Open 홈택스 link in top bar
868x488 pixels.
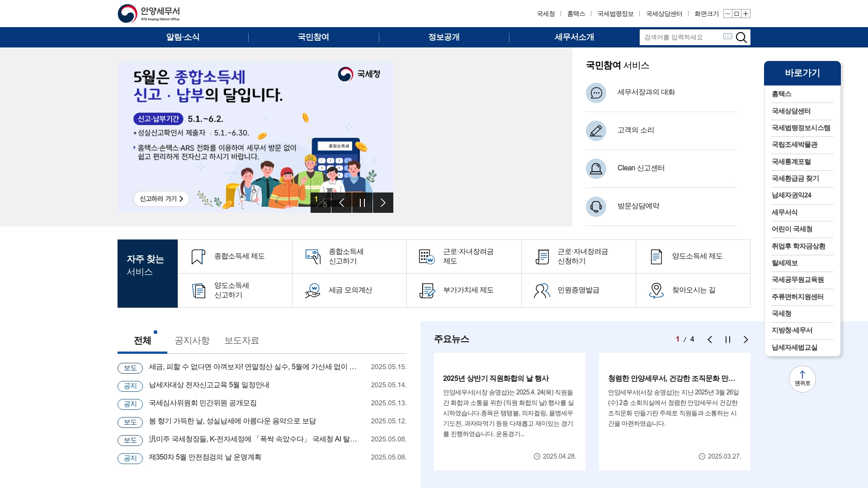point(576,14)
